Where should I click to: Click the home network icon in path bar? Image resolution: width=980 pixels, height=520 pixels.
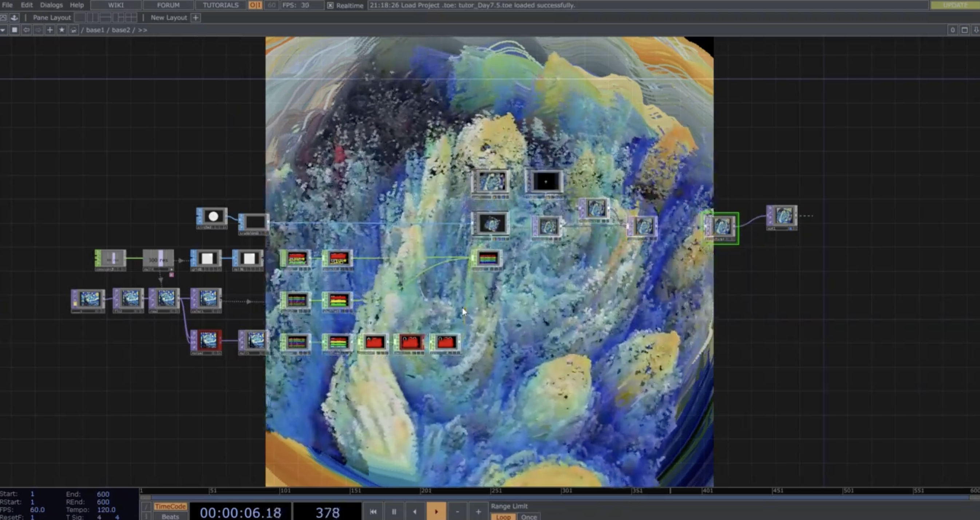74,30
